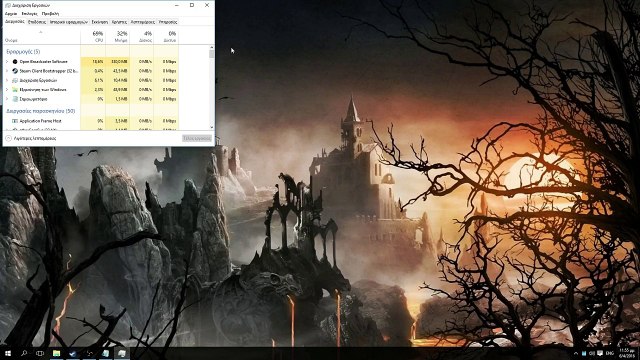Viewport: 640px width, 360px height.
Task: Click the Διαχείριση Εργασιών process row icon
Action: (15, 80)
